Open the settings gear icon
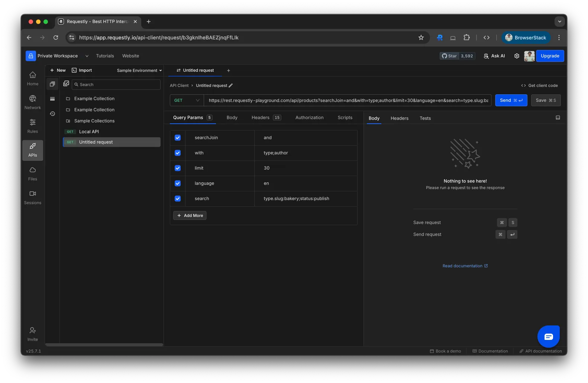 pos(517,56)
